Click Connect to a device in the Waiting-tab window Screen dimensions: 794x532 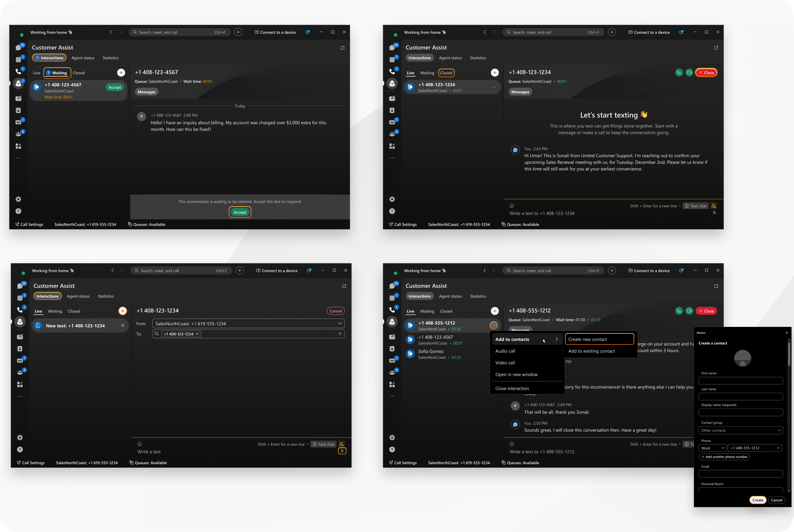tap(275, 32)
